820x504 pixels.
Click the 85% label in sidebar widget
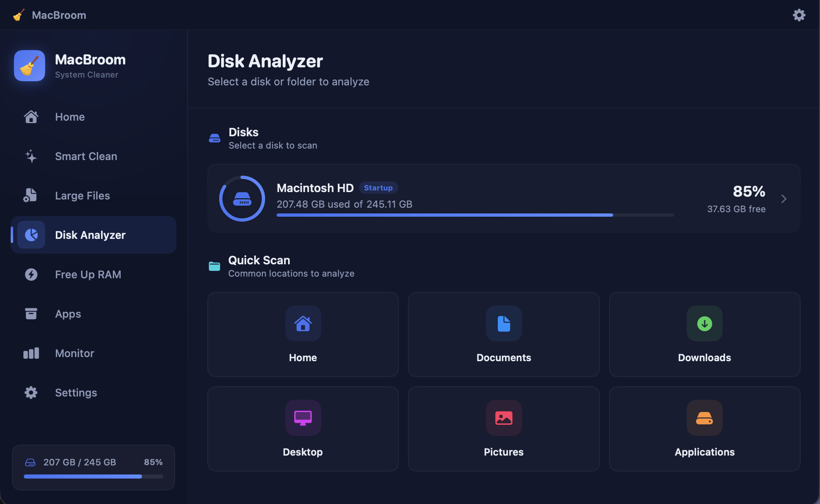pos(153,462)
